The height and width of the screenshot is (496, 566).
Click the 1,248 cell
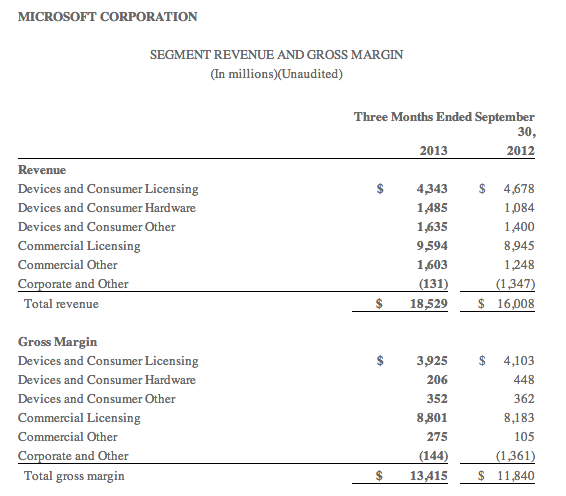[x=519, y=265]
